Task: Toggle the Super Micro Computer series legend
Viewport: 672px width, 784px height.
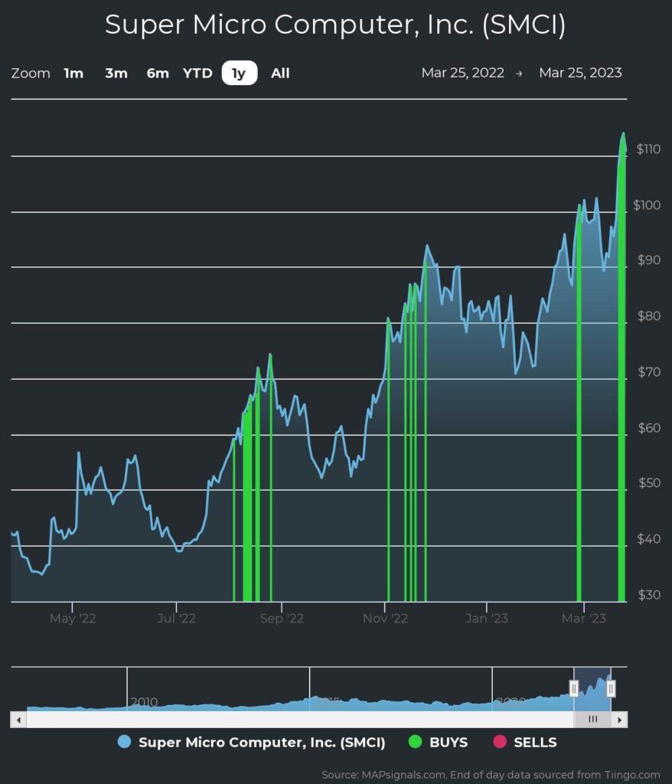Action: coord(252,743)
